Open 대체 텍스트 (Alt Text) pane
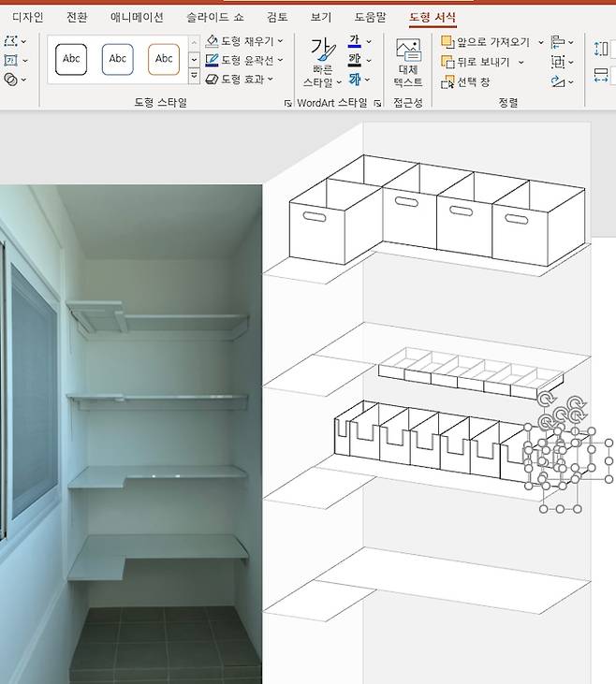 coord(407,63)
